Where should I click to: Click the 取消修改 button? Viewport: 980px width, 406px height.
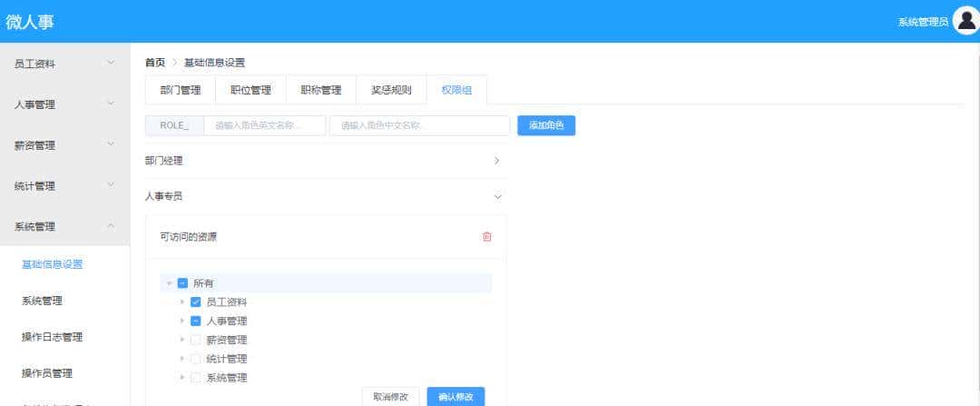pos(390,397)
